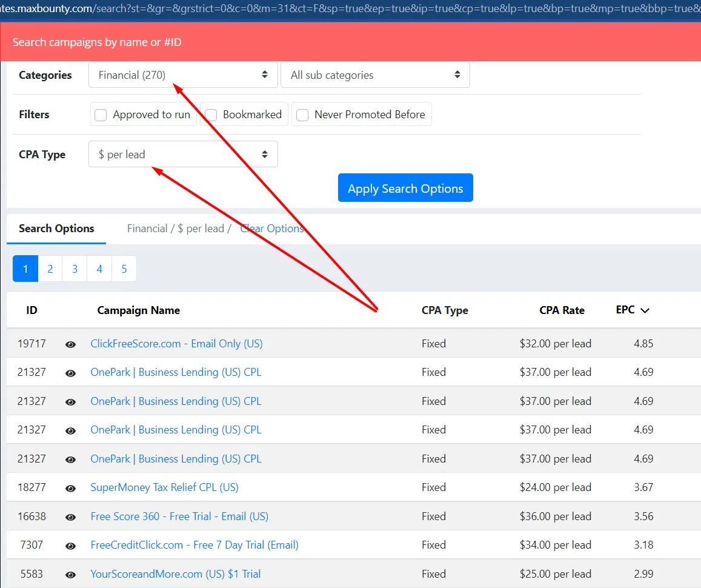Open YourScoreandMore.com (US) $1 Trial campaign
The height and width of the screenshot is (588, 701).
[175, 573]
